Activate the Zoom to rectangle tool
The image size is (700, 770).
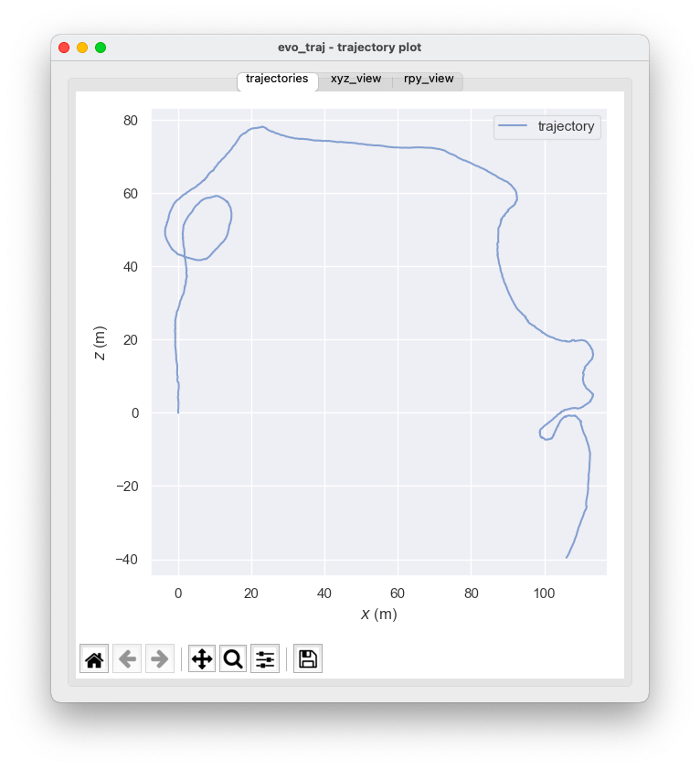pyautogui.click(x=233, y=658)
